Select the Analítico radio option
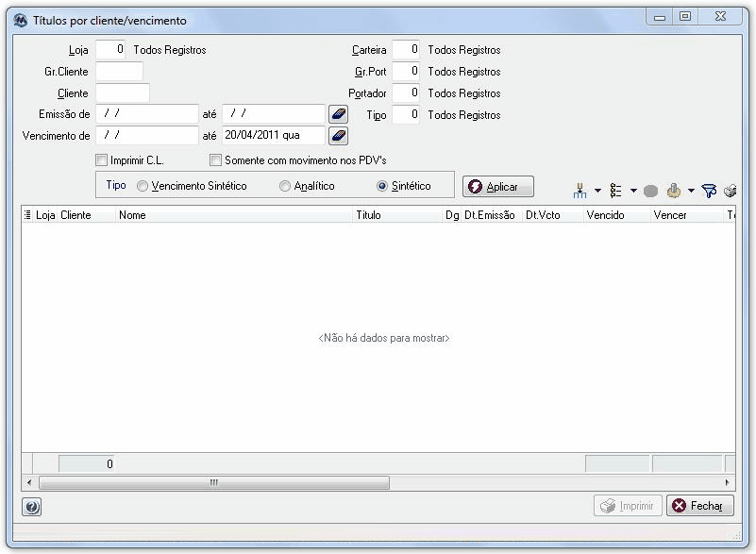756x554 pixels. (x=285, y=186)
